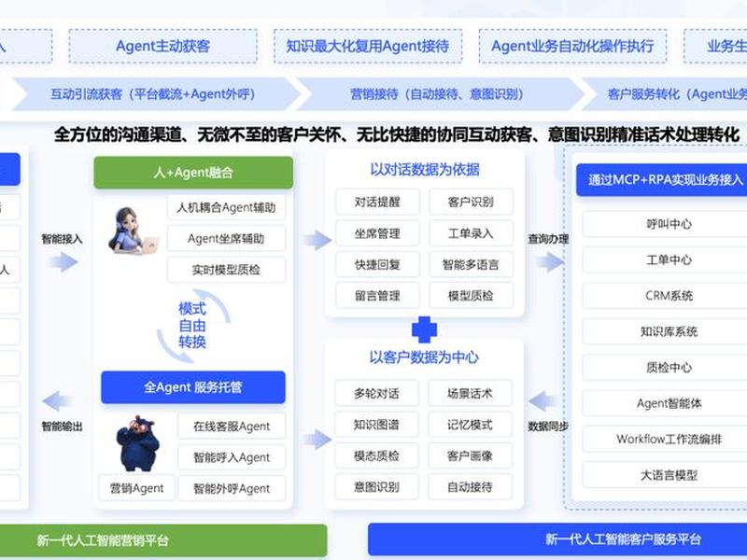Click the 模型质检 cell

point(471,296)
